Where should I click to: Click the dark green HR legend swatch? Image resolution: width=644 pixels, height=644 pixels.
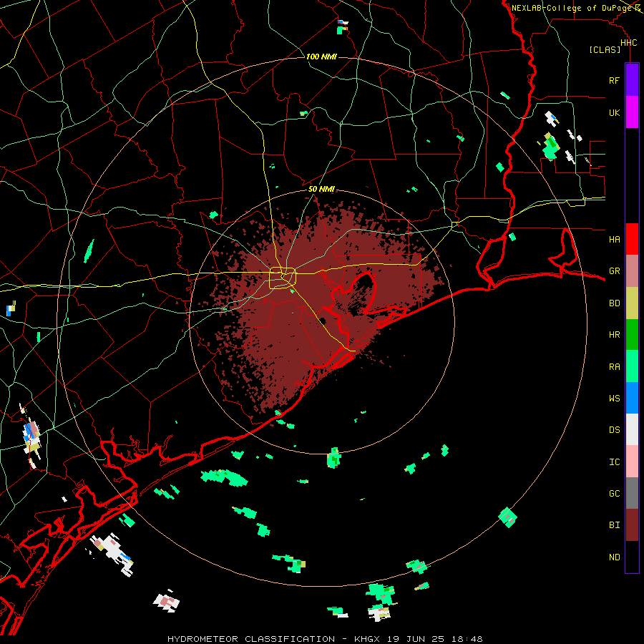click(632, 334)
